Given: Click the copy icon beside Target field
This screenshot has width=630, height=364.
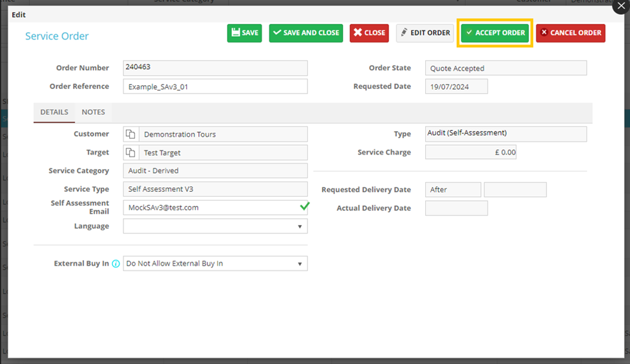Looking at the screenshot, I should click(131, 153).
